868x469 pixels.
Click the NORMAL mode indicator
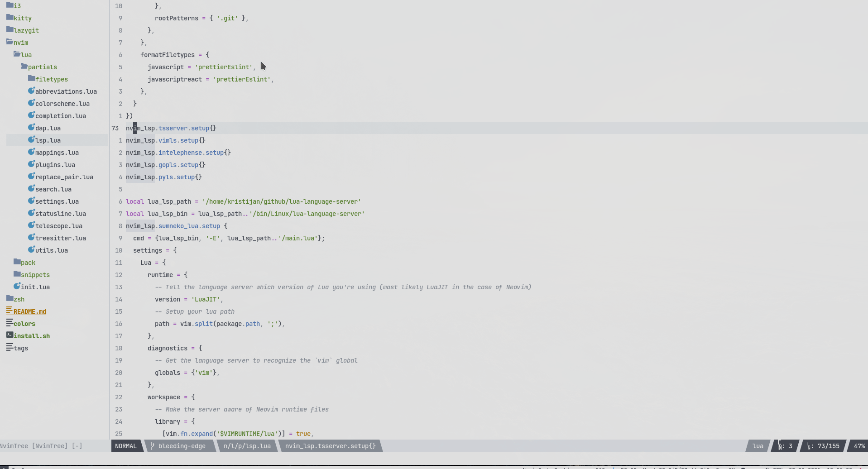point(126,446)
